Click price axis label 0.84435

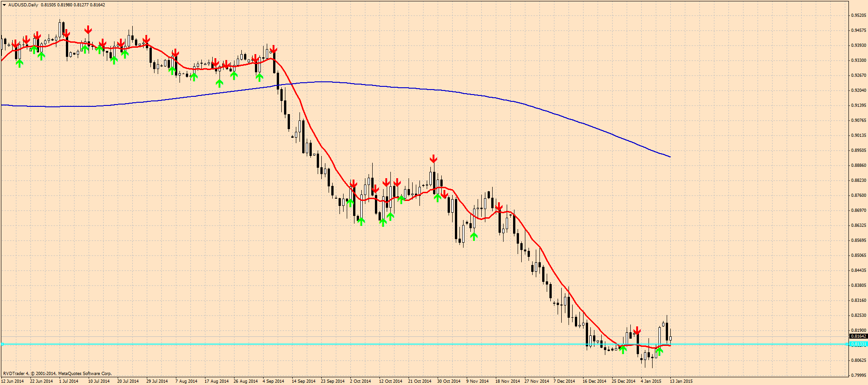click(x=858, y=270)
